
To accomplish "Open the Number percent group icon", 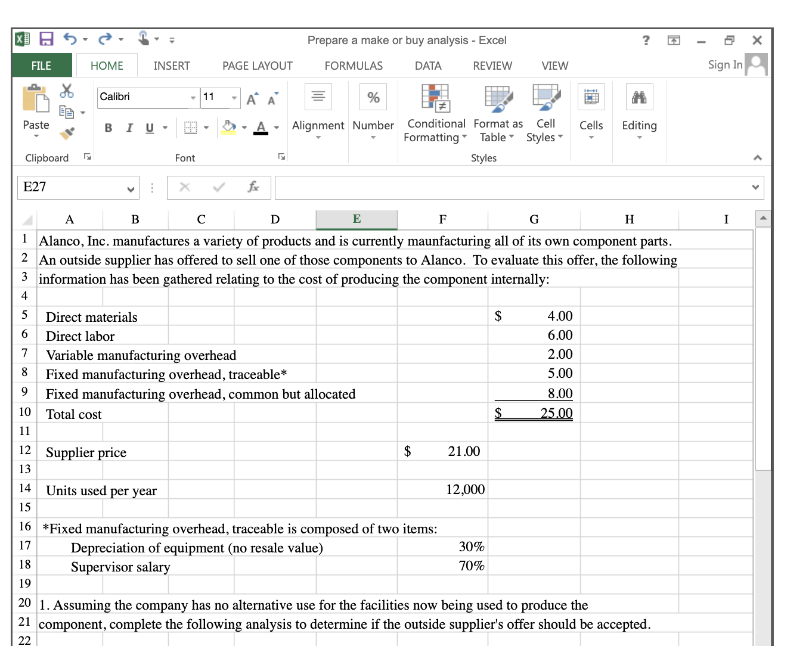I will pyautogui.click(x=373, y=97).
